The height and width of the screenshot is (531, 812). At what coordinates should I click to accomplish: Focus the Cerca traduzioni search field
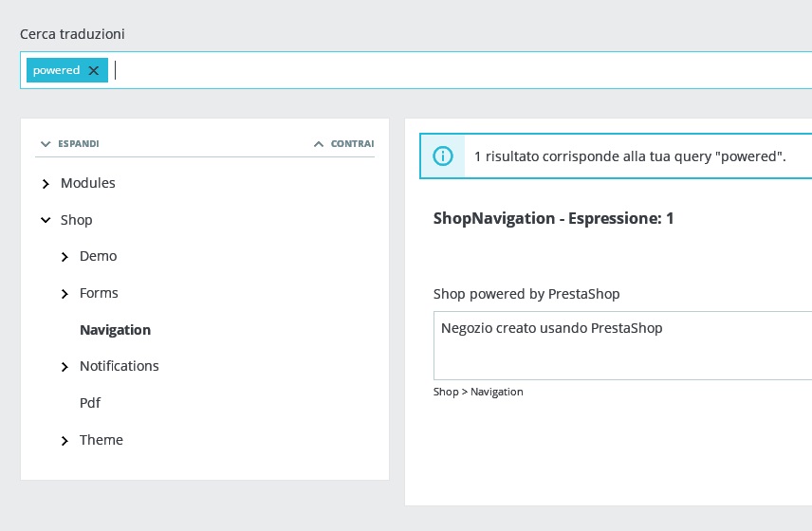coord(455,70)
